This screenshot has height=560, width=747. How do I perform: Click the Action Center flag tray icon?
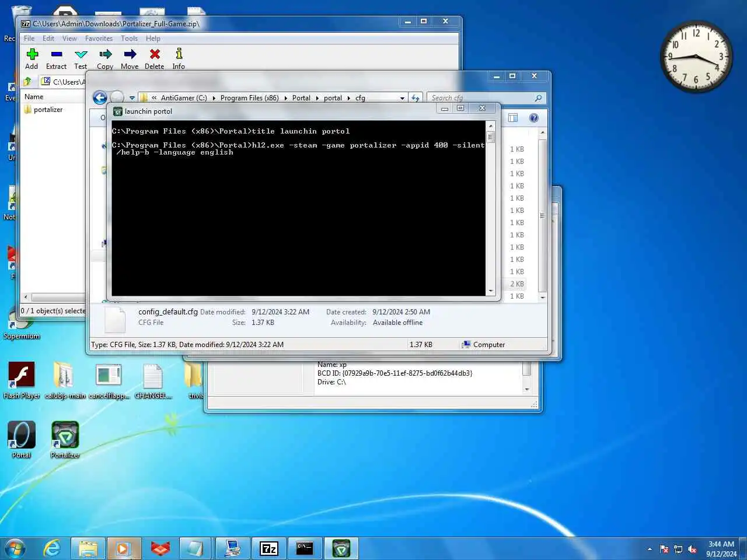pos(664,549)
